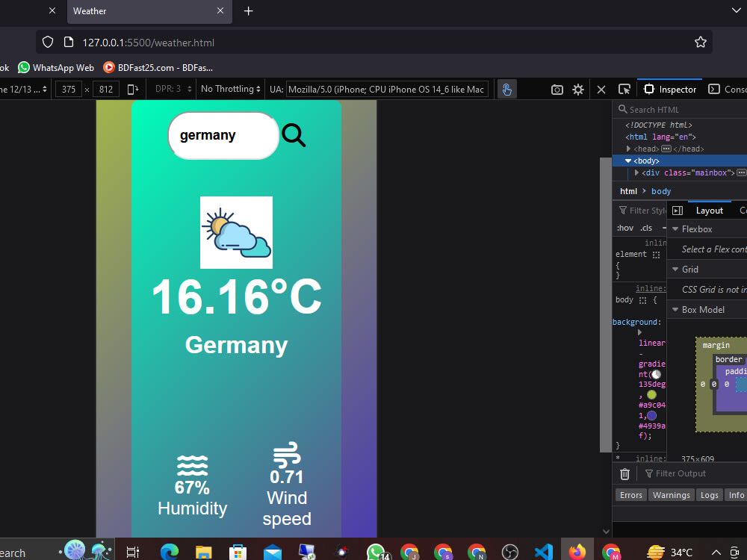Activate the element picker icon
The width and height of the screenshot is (747, 560).
[x=624, y=89]
